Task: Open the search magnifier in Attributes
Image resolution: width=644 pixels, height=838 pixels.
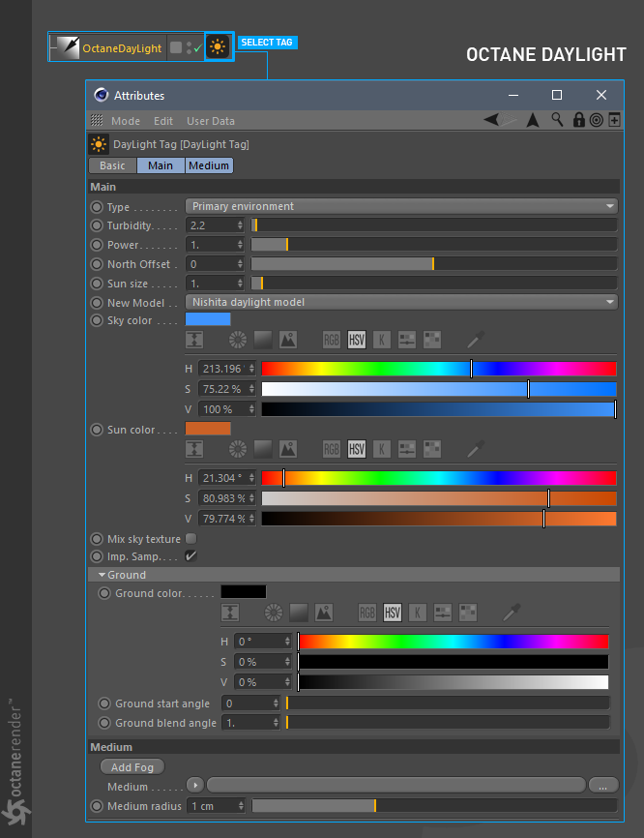Action: point(557,120)
